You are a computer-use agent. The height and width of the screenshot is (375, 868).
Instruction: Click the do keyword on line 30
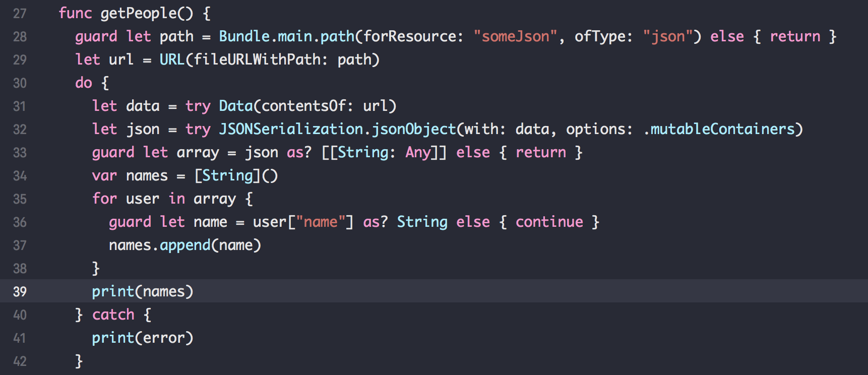[x=84, y=83]
